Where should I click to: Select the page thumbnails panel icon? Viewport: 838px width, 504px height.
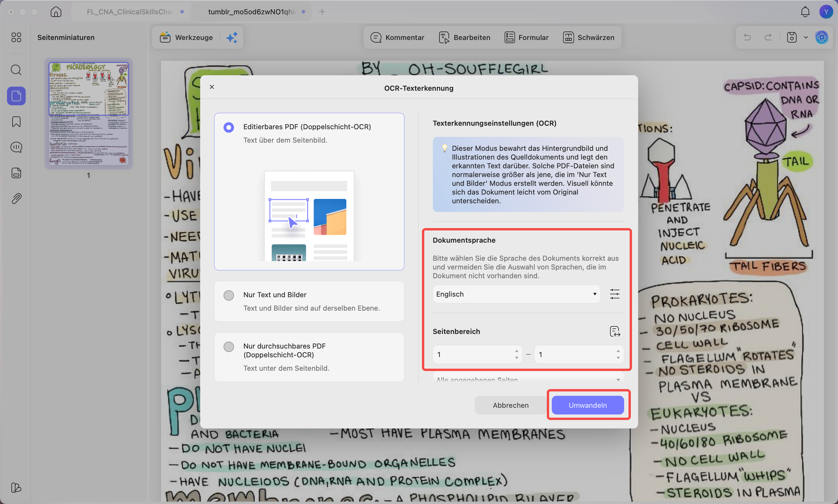(16, 96)
